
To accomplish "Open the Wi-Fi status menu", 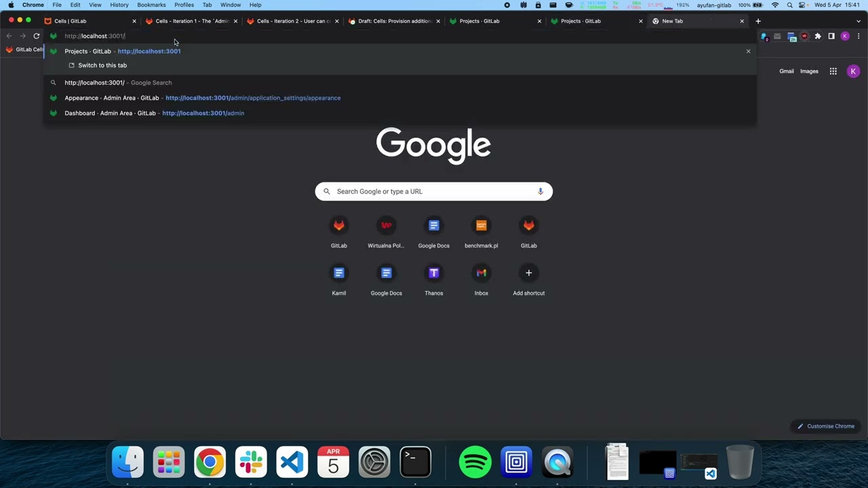I will pyautogui.click(x=775, y=5).
